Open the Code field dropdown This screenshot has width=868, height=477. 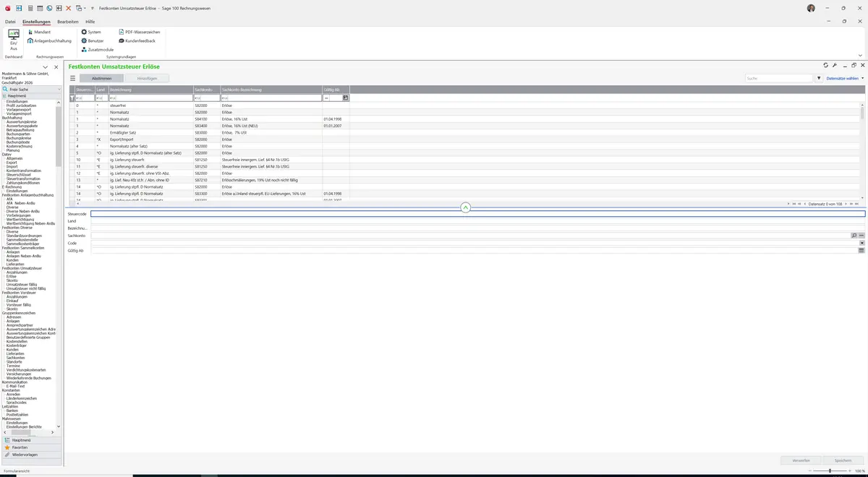[861, 244]
